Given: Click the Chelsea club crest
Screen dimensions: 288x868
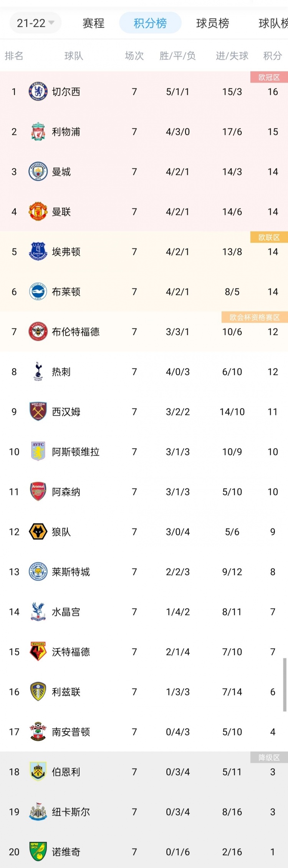Looking at the screenshot, I should click(x=38, y=91).
